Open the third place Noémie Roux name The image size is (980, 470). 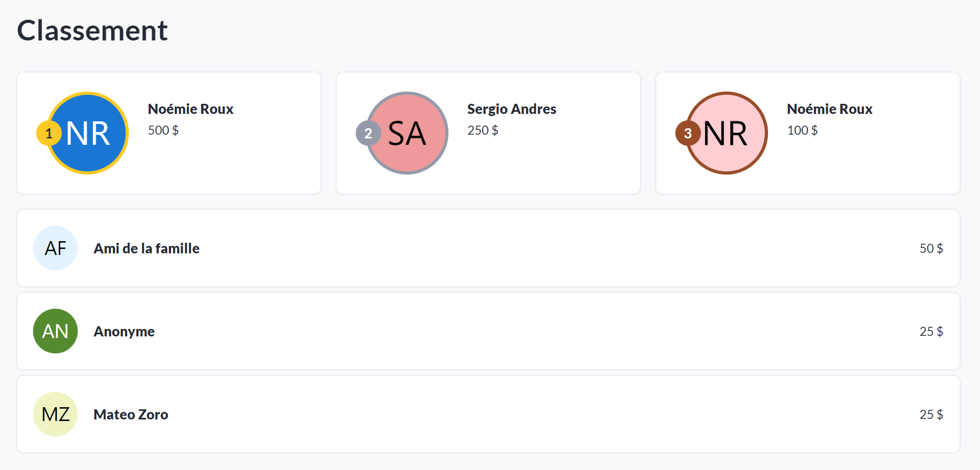830,109
